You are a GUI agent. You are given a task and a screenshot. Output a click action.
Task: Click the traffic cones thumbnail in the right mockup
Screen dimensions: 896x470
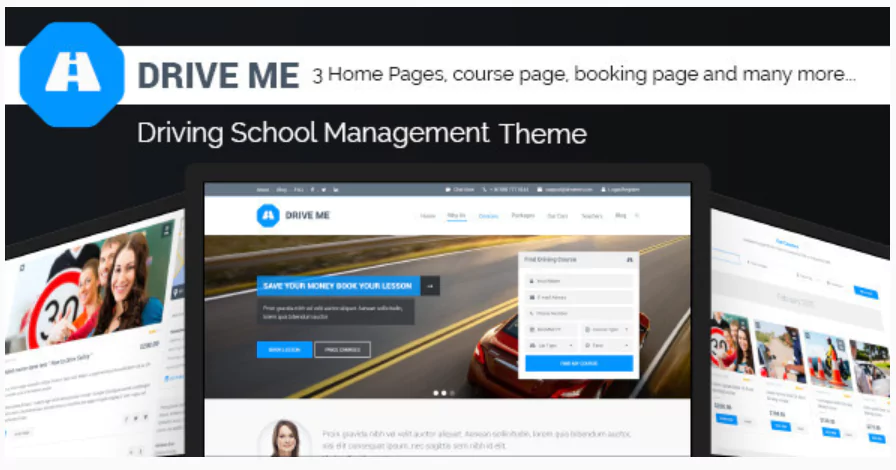pos(827,359)
